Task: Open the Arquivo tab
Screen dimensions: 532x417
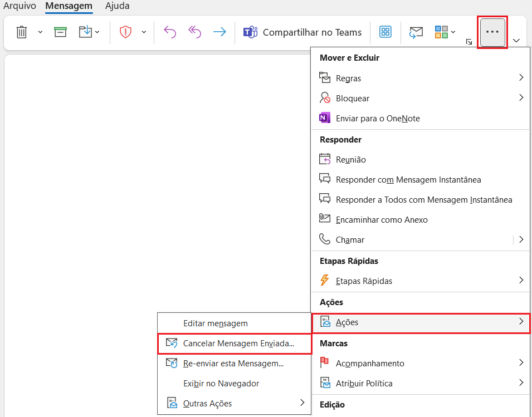Action: click(x=19, y=6)
